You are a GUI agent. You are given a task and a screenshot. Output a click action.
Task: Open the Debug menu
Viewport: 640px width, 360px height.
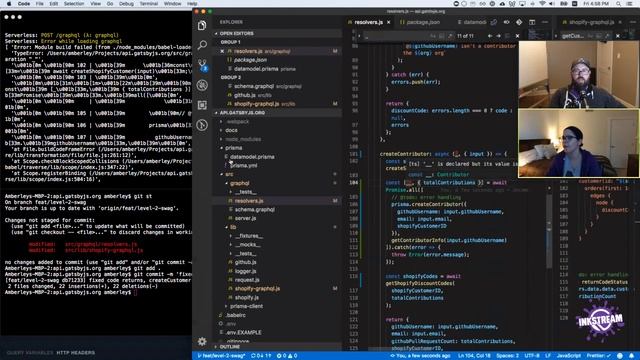click(x=126, y=4)
